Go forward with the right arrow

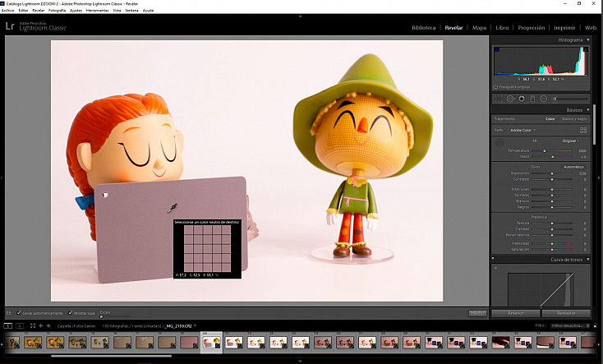pos(48,326)
